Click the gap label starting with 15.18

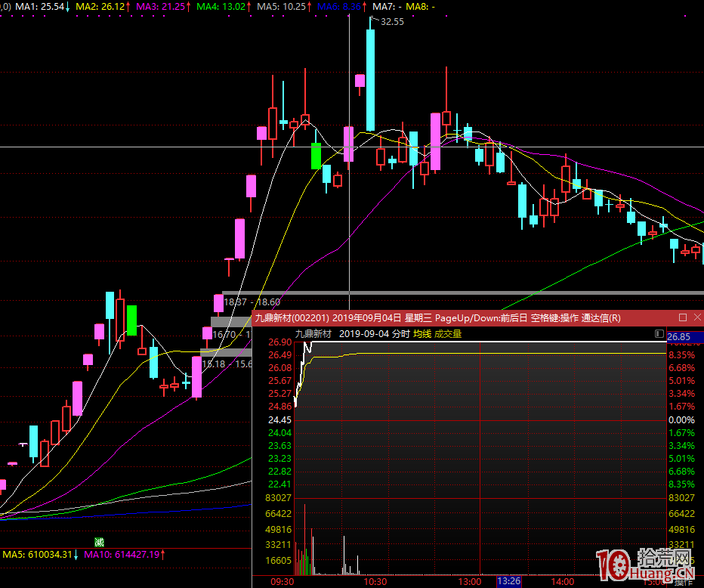coord(227,364)
